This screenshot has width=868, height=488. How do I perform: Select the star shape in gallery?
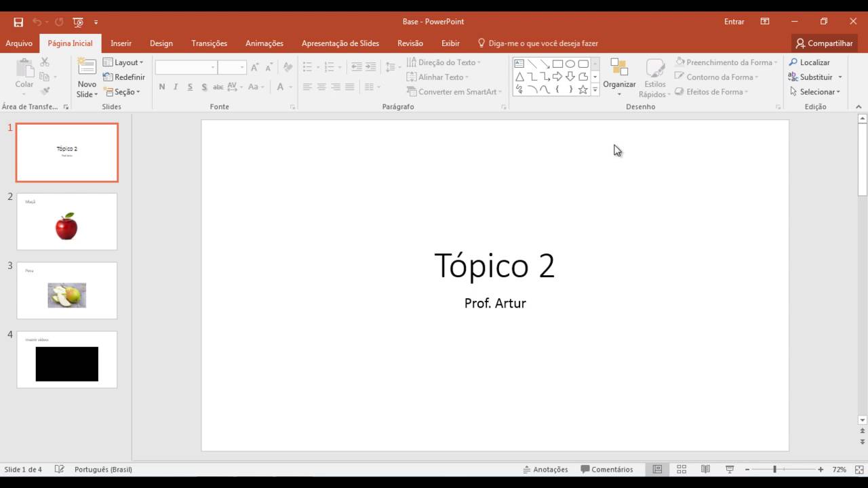(583, 89)
